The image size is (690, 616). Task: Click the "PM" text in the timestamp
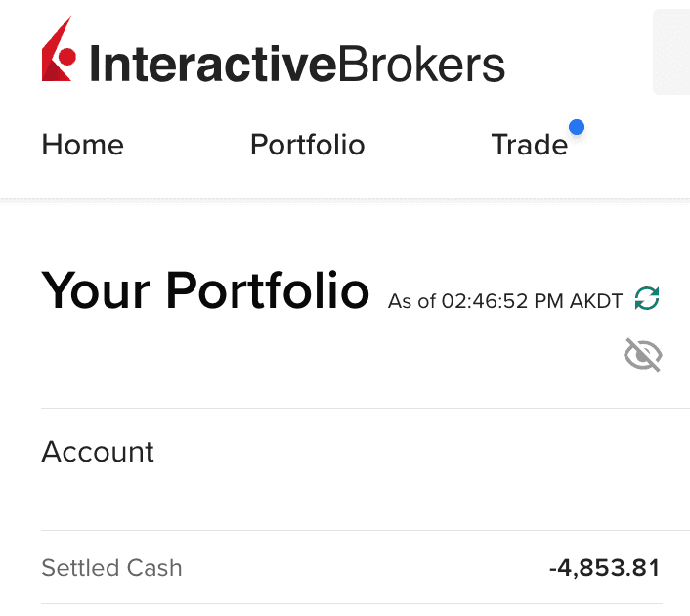553,301
